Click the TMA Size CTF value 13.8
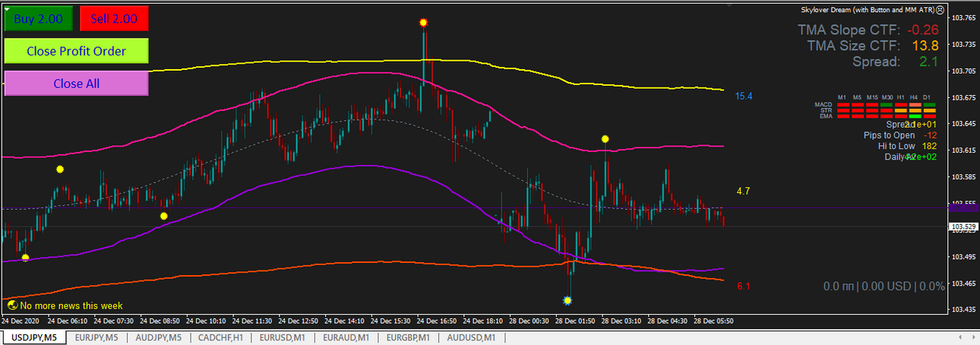The width and height of the screenshot is (980, 345). tap(926, 46)
